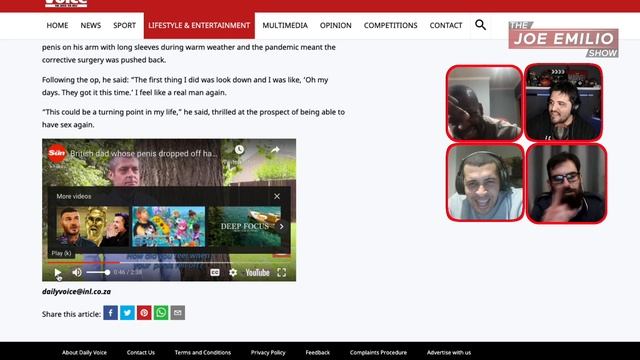The width and height of the screenshot is (640, 360).
Task: Click The Joe Emilio Show logo
Action: tap(563, 39)
